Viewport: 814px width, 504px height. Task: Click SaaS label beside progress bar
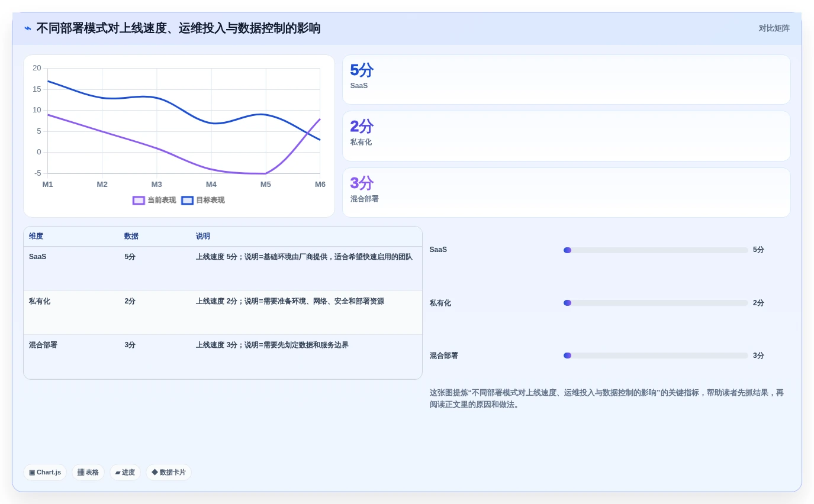[438, 250]
